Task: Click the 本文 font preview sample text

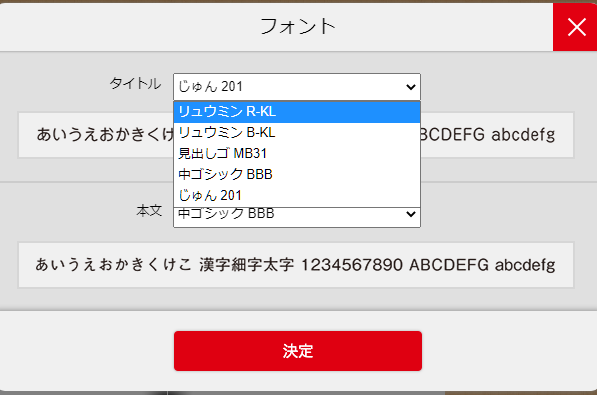Action: pyautogui.click(x=296, y=265)
